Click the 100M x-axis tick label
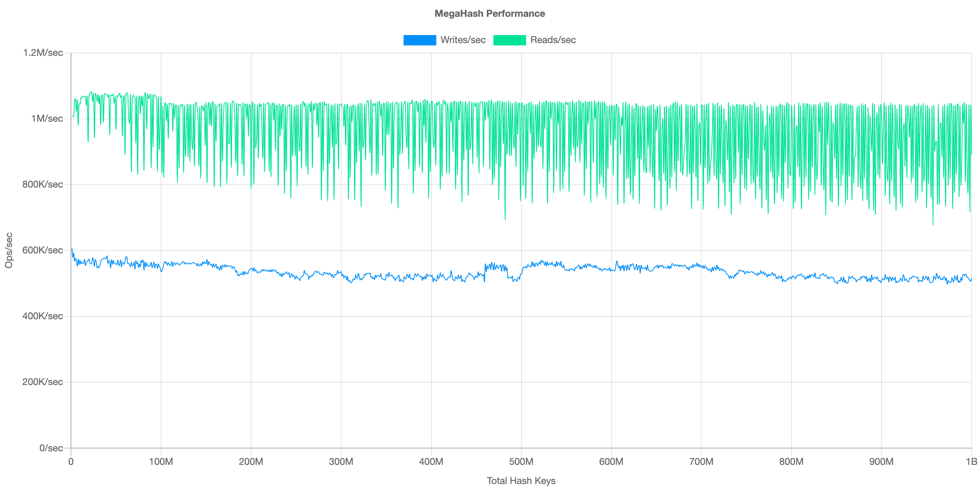This screenshot has width=980, height=490. [x=161, y=462]
